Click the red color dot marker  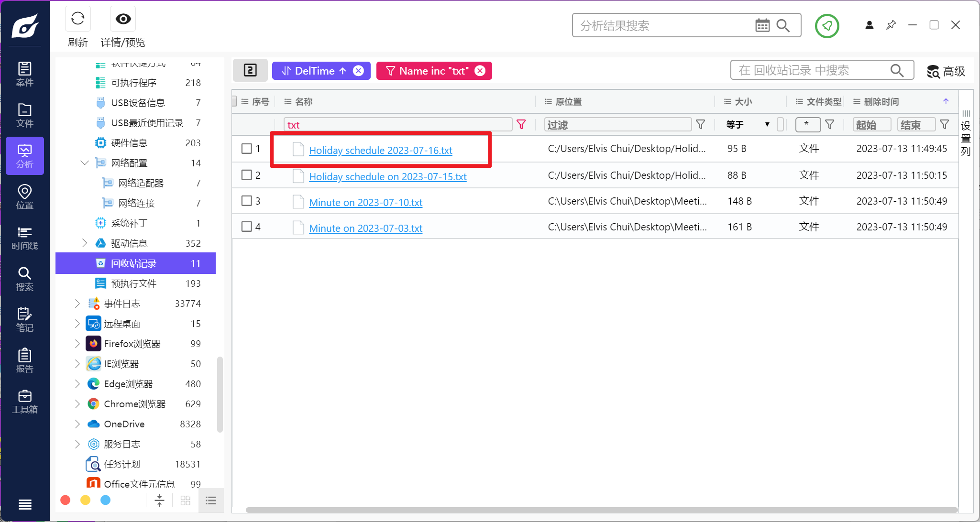66,500
